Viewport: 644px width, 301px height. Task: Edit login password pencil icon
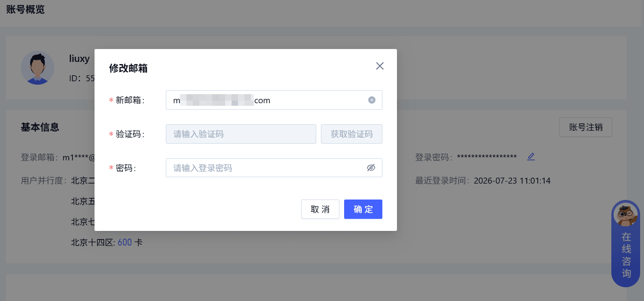click(x=531, y=157)
